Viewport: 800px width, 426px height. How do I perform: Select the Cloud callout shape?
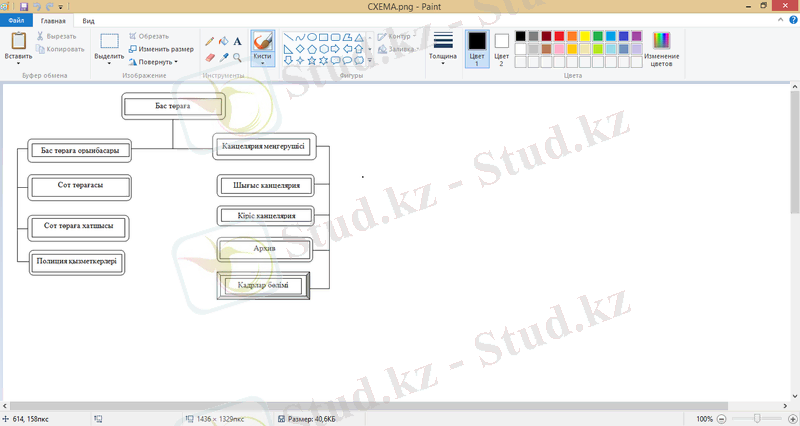359,61
